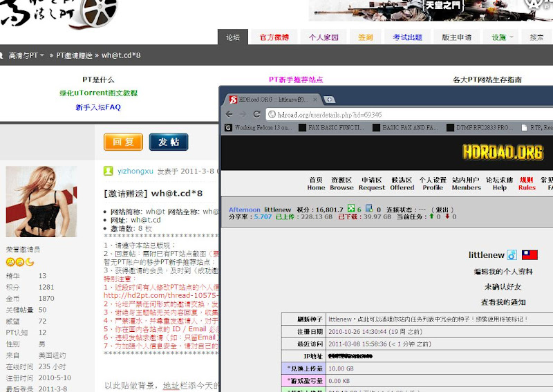The height and width of the screenshot is (392, 553).
Task: Click the orange 回复 reply button
Action: point(123,142)
